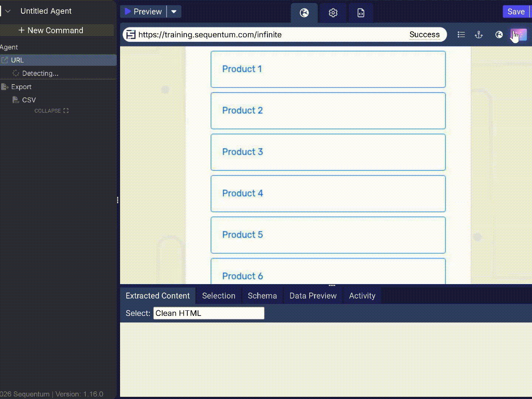The image size is (532, 399).
Task: Click the anchor icon in the browser toolbar
Action: tap(479, 35)
